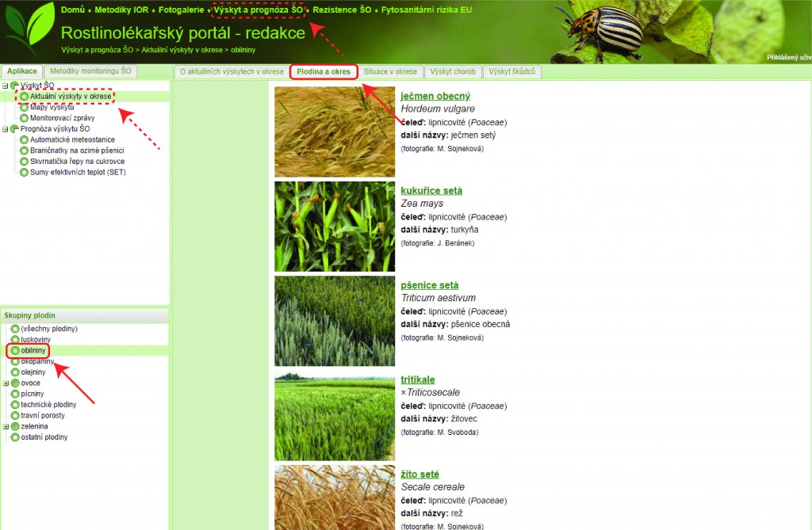This screenshot has height=530, width=812.
Task: Open Rezistence ŠO in top navigation
Action: coord(342,10)
